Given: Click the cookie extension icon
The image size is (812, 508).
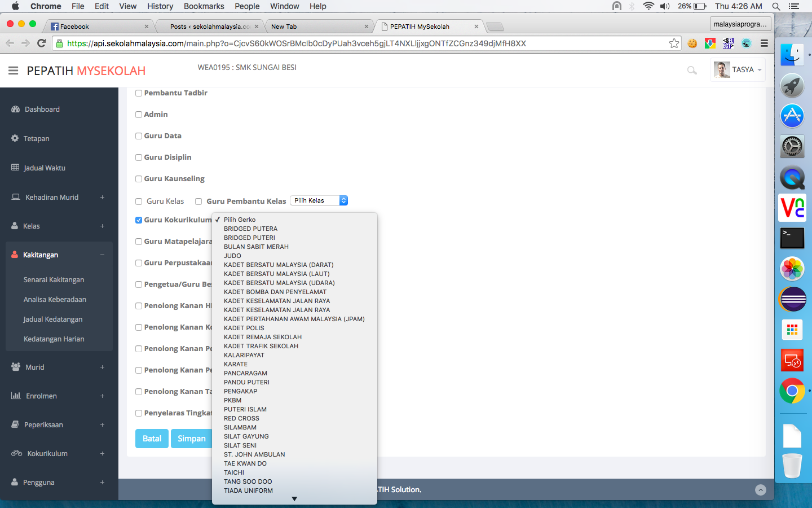Looking at the screenshot, I should coord(692,43).
